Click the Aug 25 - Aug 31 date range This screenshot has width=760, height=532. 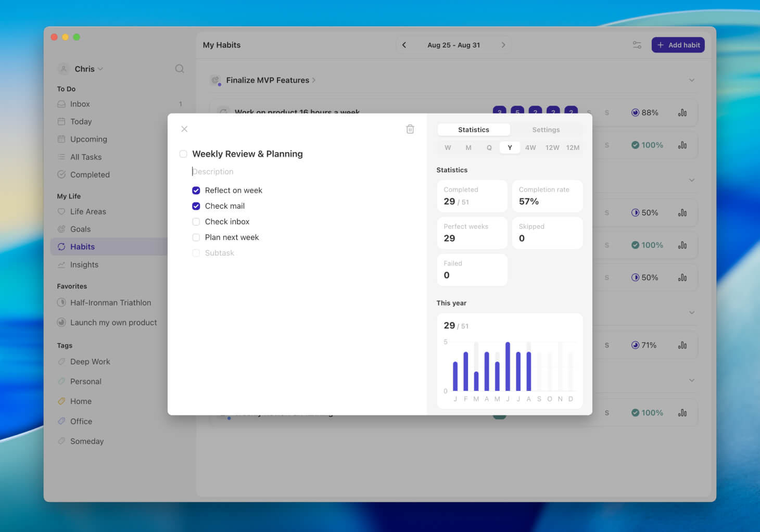click(454, 45)
